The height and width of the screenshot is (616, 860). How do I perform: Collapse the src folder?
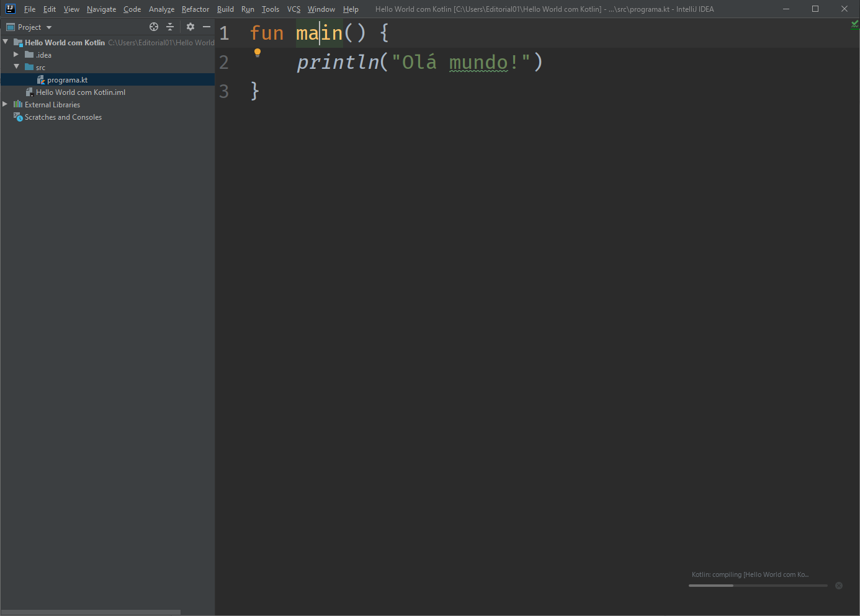coord(16,67)
